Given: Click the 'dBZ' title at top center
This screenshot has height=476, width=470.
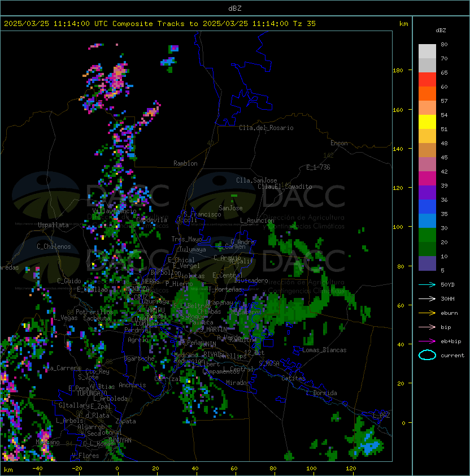Looking at the screenshot, I should point(235,8).
